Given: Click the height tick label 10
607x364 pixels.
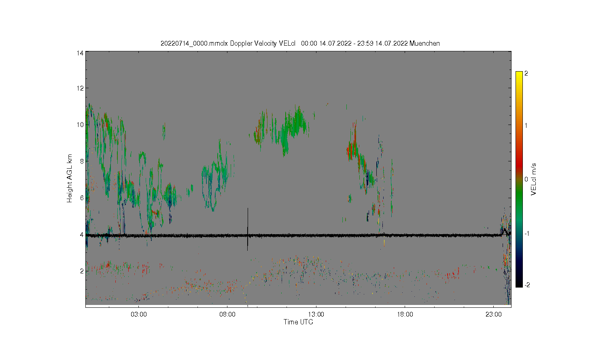Looking at the screenshot, I should point(80,125).
